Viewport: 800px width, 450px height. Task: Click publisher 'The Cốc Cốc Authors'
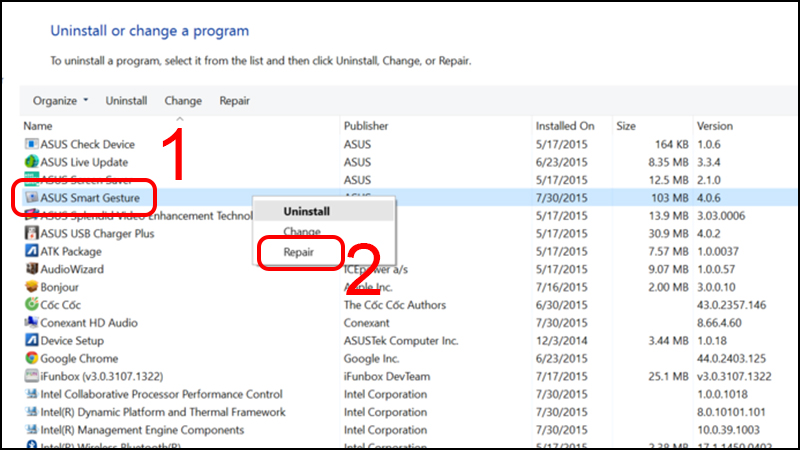(x=394, y=305)
